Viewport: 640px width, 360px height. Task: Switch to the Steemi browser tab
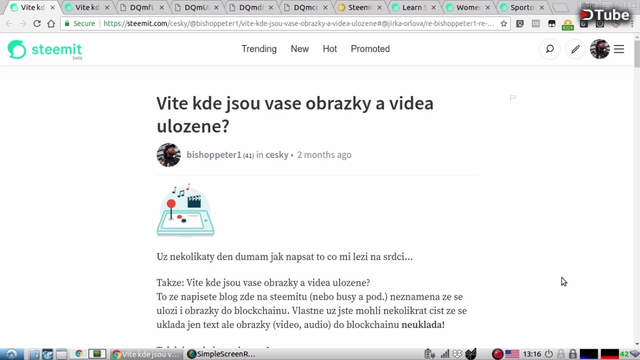pyautogui.click(x=359, y=7)
